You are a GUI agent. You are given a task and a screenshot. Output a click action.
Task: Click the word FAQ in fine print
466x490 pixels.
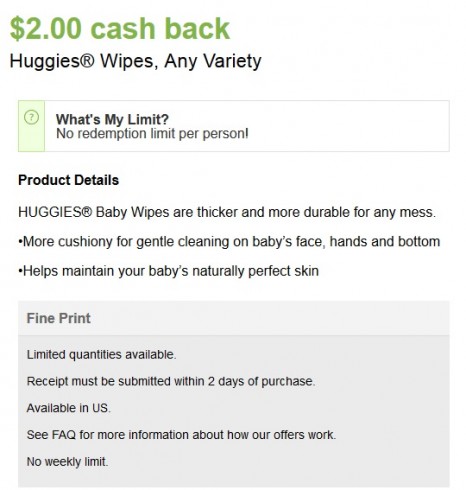coord(64,435)
